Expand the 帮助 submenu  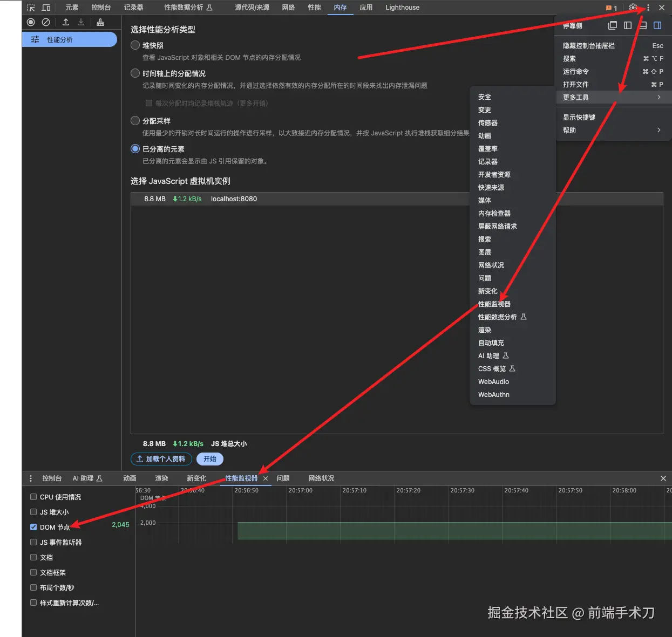click(x=613, y=130)
